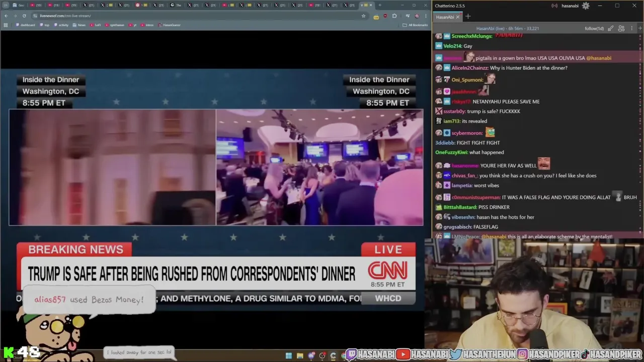Open Chrome tab search dropdown at far left
This screenshot has height=362, width=644.
pos(5,5)
